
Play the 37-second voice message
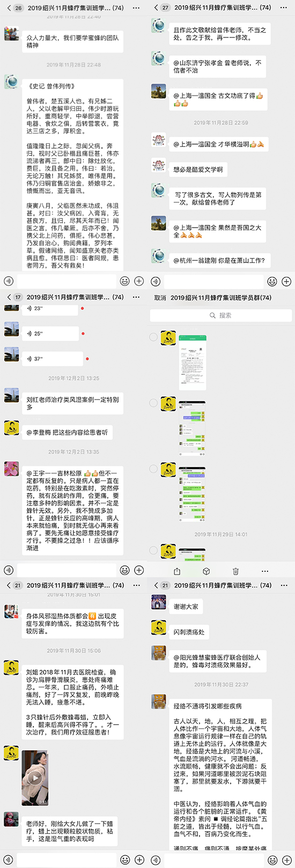[51, 358]
